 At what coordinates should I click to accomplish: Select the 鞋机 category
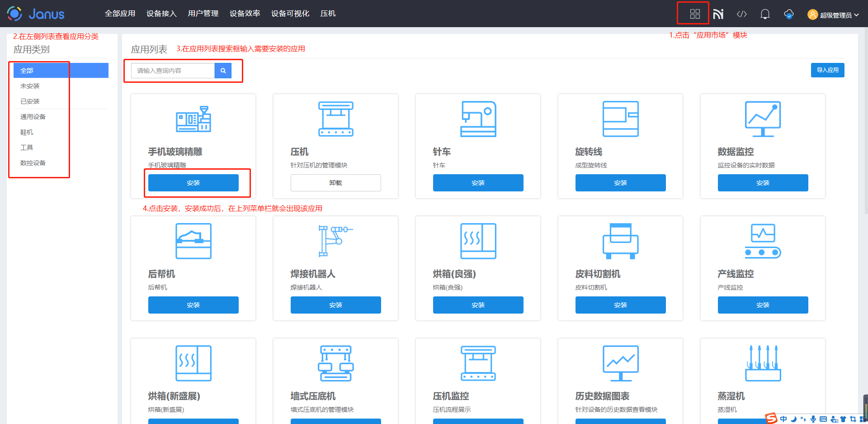coord(61,132)
